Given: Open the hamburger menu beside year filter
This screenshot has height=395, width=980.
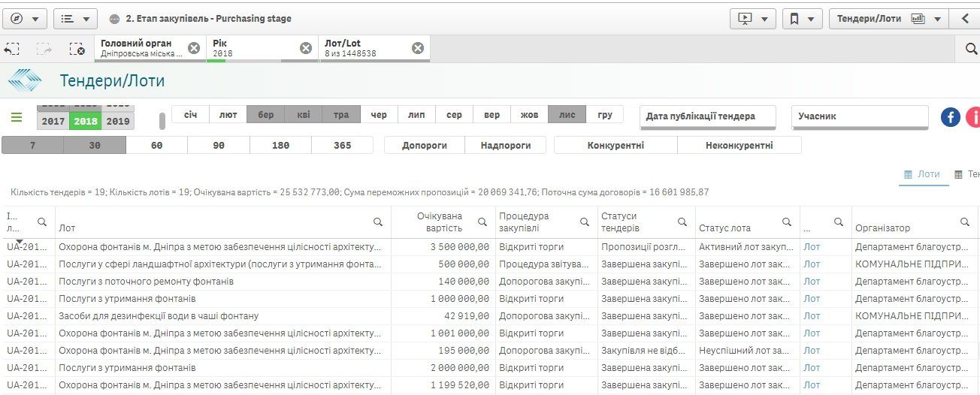Looking at the screenshot, I should click(17, 117).
